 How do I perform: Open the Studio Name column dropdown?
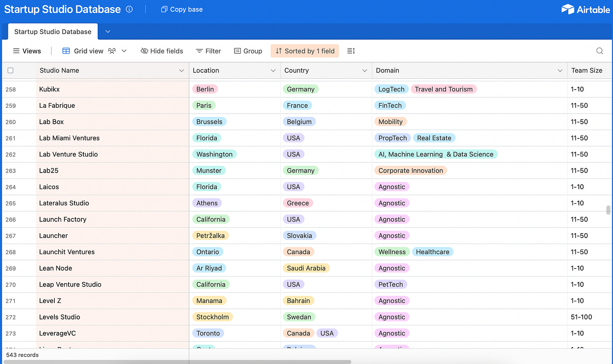click(x=181, y=71)
